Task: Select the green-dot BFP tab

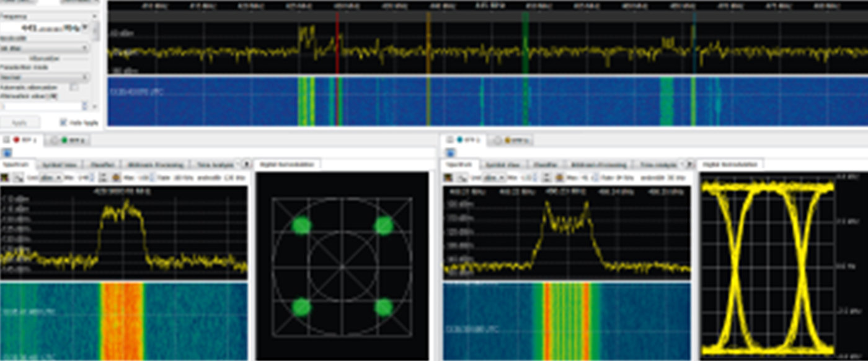Action: click(72, 141)
